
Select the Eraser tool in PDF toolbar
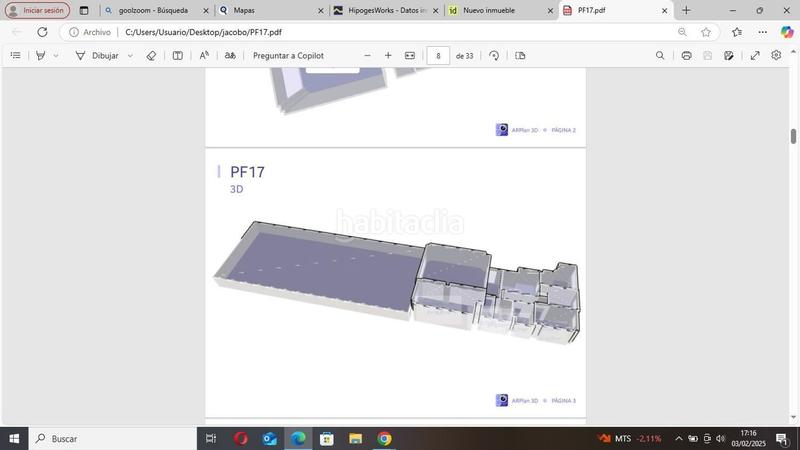(x=151, y=56)
